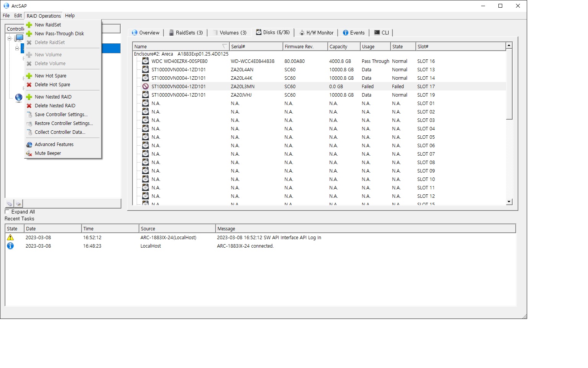This screenshot has height=368, width=588.
Task: Open the H/W Monitor tab
Action: [x=316, y=33]
